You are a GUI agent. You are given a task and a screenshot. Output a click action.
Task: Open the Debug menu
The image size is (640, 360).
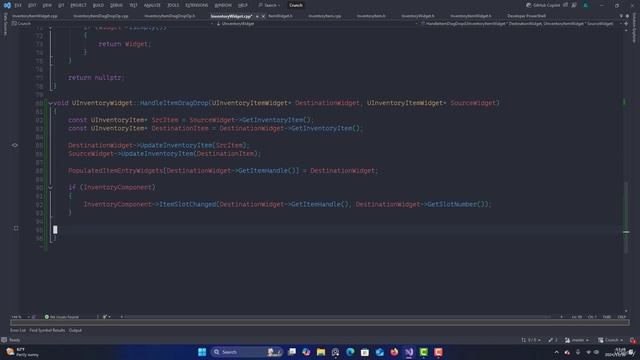point(116,5)
